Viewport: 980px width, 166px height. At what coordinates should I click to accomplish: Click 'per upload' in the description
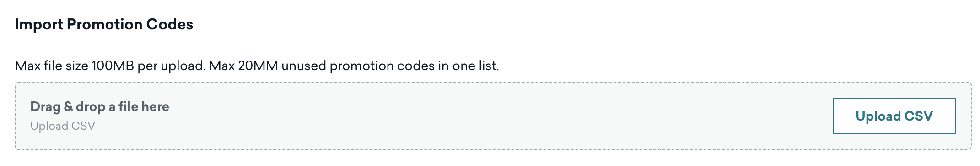[x=170, y=66]
